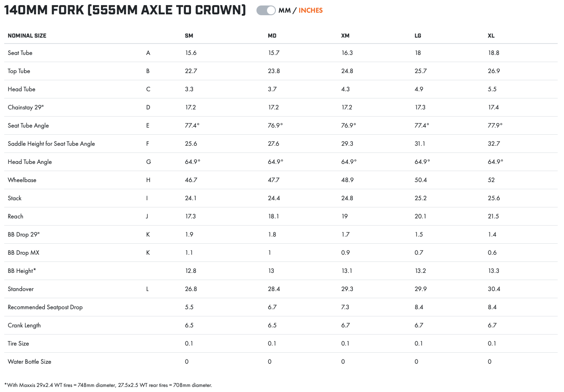Select the LG size column header
The height and width of the screenshot is (392, 564).
[x=418, y=35]
